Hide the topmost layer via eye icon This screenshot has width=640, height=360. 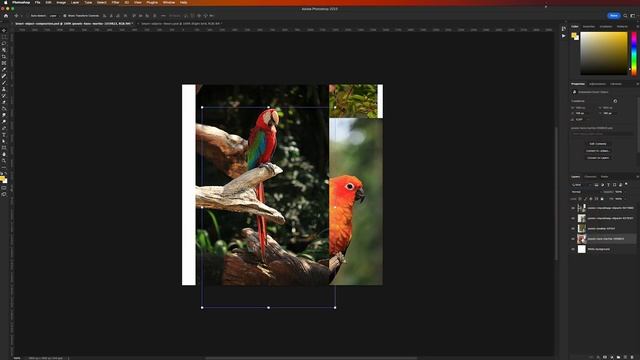point(573,208)
